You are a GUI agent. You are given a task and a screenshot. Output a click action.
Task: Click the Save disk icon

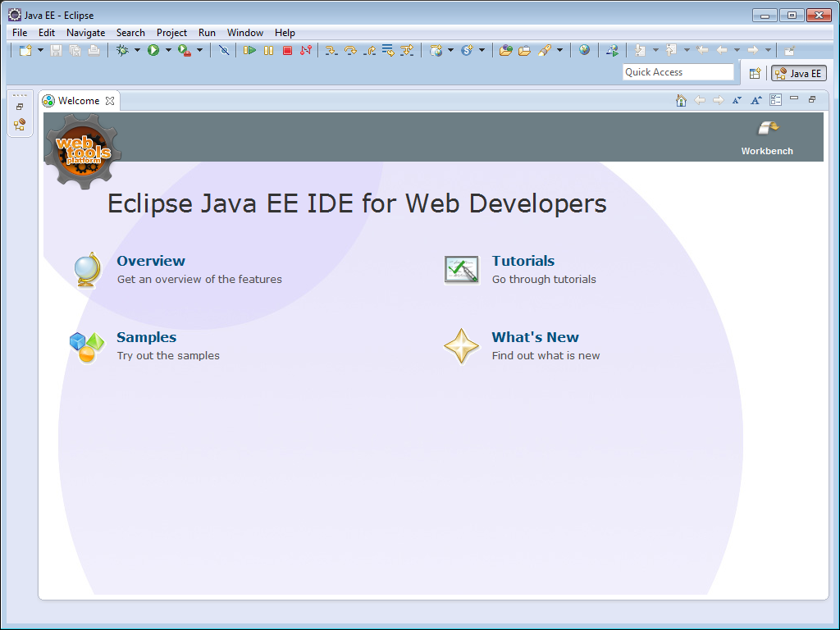57,50
